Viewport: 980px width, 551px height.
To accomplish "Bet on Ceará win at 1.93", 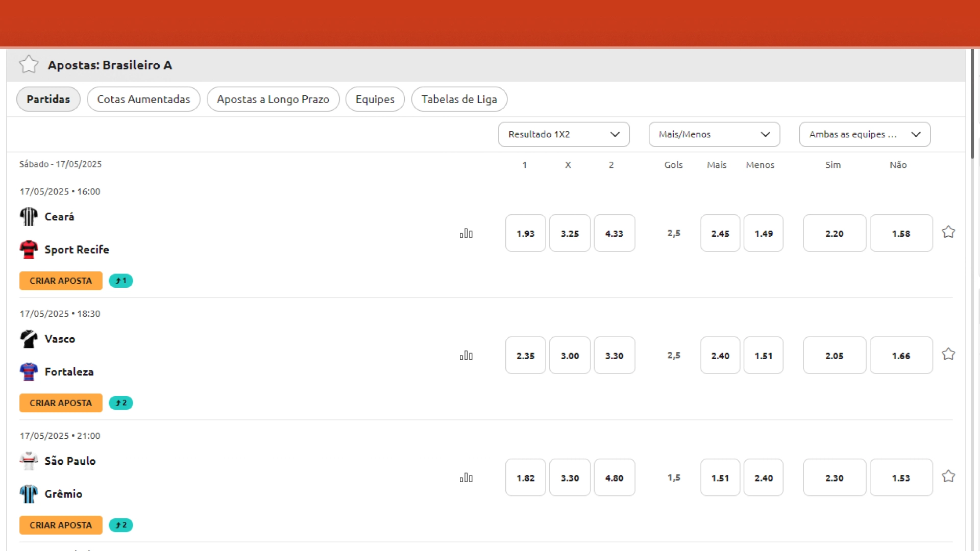I will pos(526,233).
